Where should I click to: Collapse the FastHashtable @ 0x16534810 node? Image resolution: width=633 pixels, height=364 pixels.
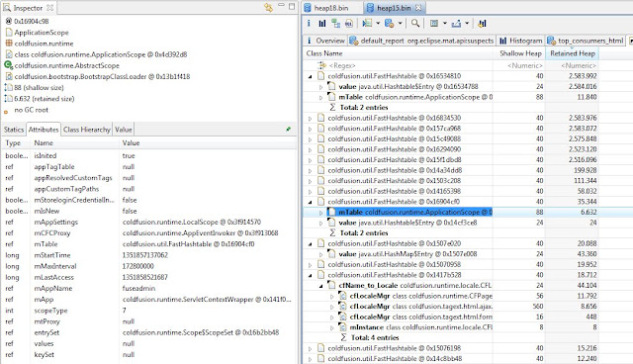(x=310, y=76)
